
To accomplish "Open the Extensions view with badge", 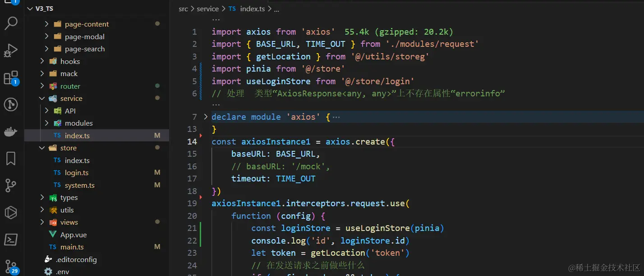I will pos(11,77).
